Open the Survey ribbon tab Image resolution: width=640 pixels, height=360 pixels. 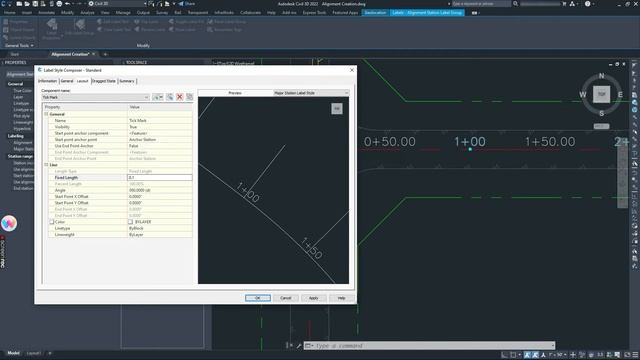(x=162, y=13)
